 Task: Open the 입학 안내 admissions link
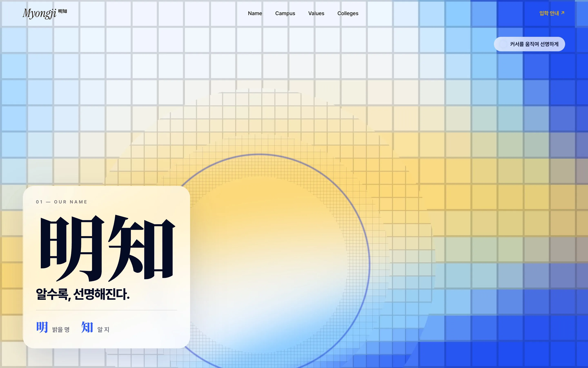[552, 13]
